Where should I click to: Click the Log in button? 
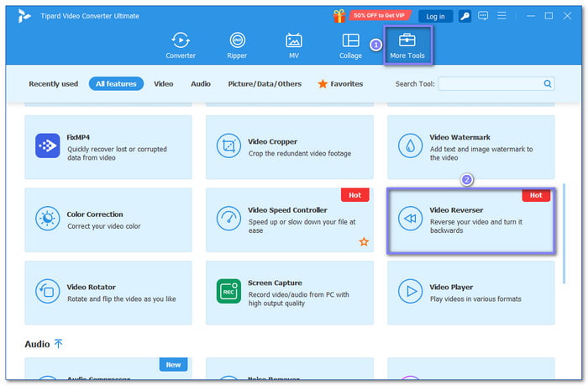pos(435,16)
